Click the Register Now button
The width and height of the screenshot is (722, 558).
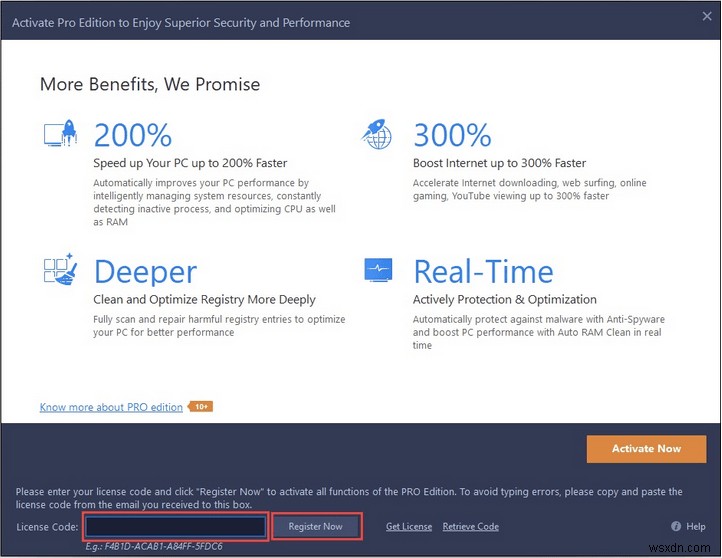315,526
